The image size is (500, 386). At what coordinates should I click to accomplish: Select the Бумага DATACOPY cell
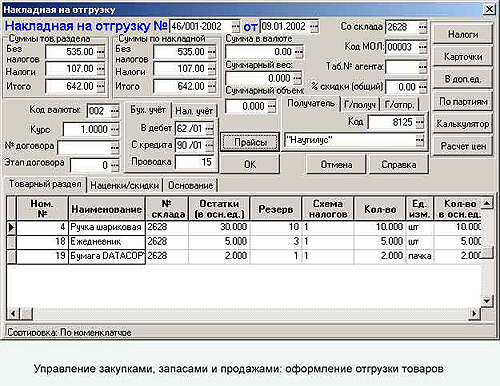107,256
